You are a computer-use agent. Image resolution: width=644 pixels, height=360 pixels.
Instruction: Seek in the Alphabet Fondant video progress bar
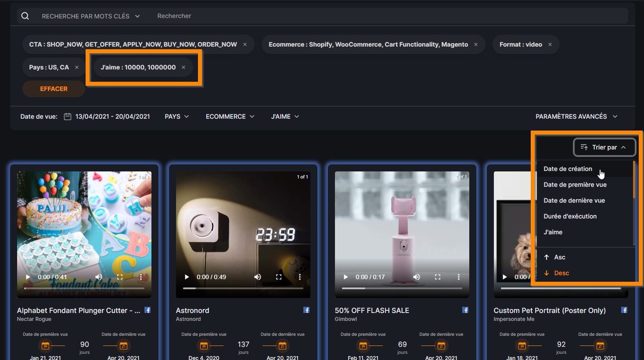[84, 288]
